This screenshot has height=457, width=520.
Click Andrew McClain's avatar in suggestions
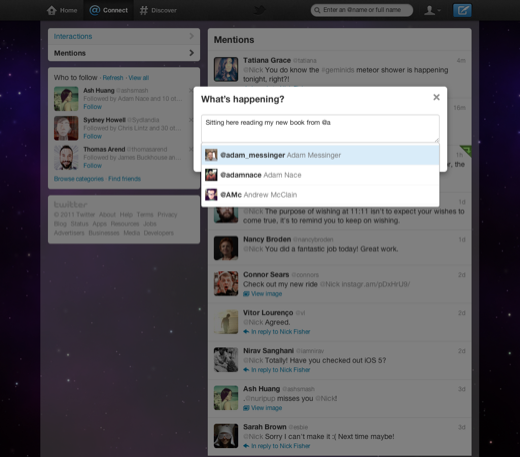click(211, 195)
